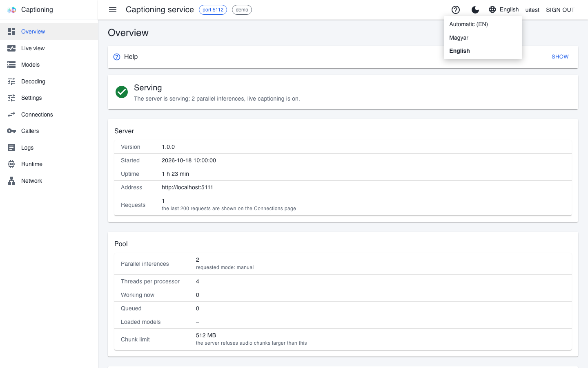Click the uitest username

pos(532,10)
